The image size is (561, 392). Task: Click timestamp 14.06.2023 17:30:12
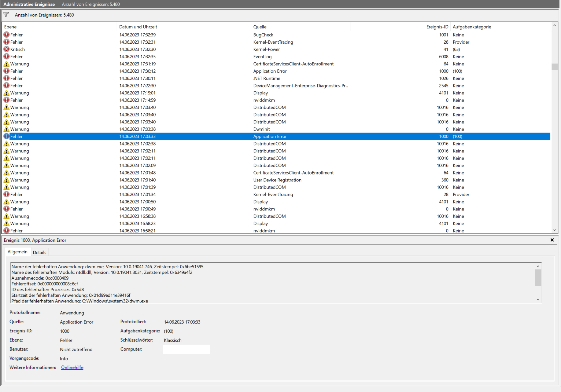(138, 71)
